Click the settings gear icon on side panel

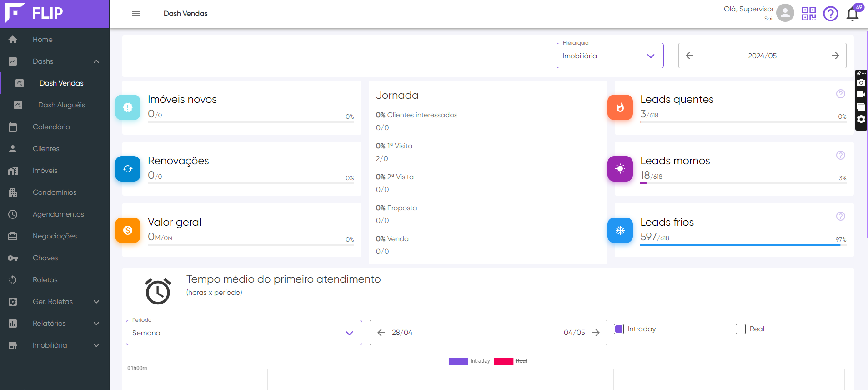pyautogui.click(x=861, y=119)
